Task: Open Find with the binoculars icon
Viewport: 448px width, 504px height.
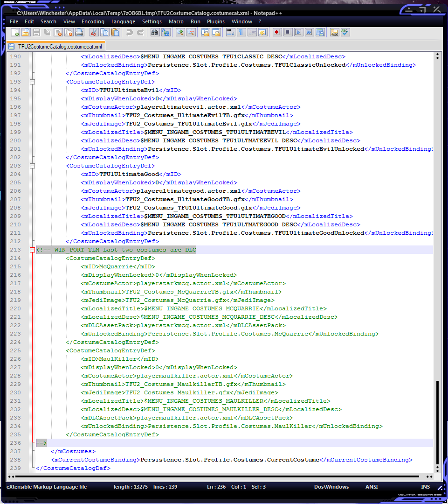Action: pos(155,32)
